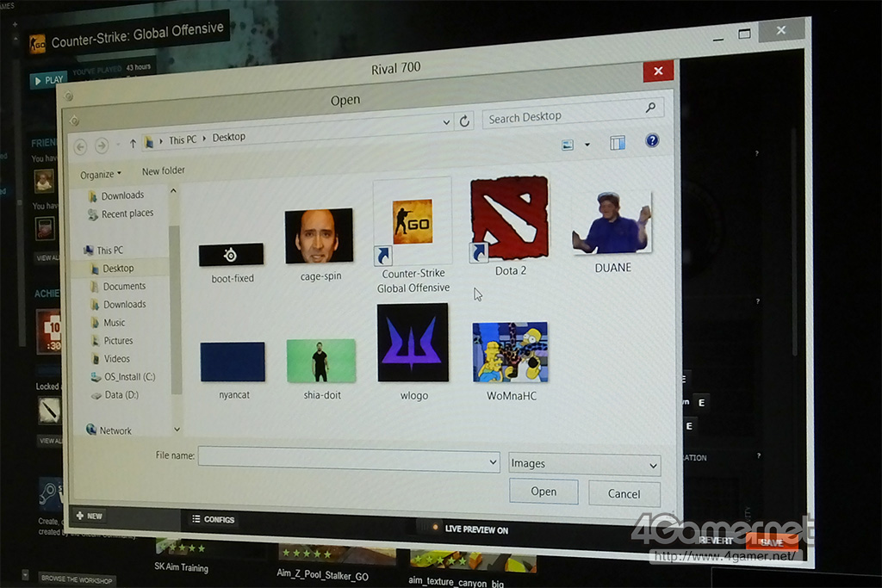This screenshot has height=588, width=882.
Task: Click PLAY in the Steam window
Action: point(49,80)
